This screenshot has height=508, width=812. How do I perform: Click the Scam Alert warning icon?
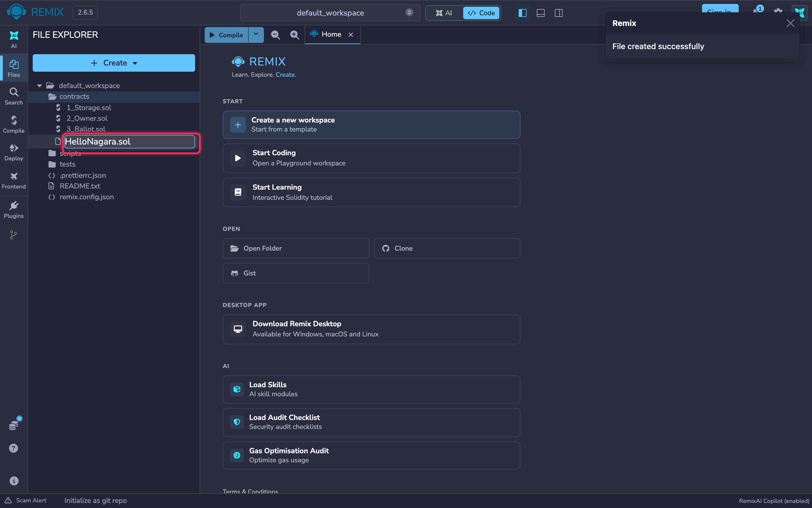(8, 500)
